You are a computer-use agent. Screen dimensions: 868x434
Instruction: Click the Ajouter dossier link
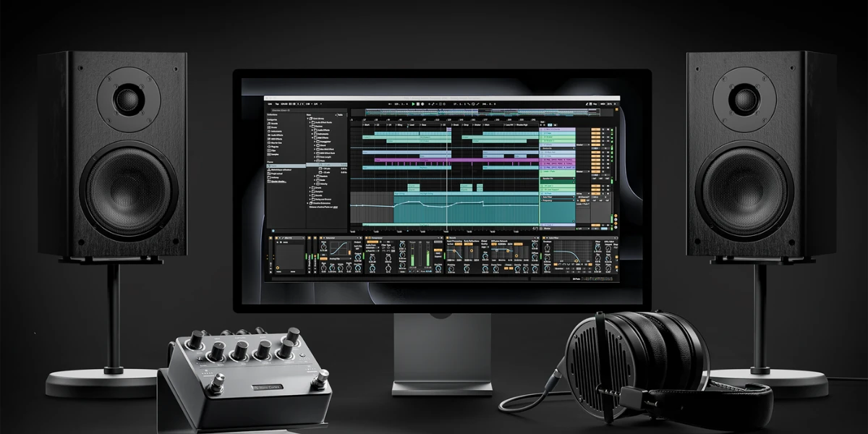tap(278, 182)
